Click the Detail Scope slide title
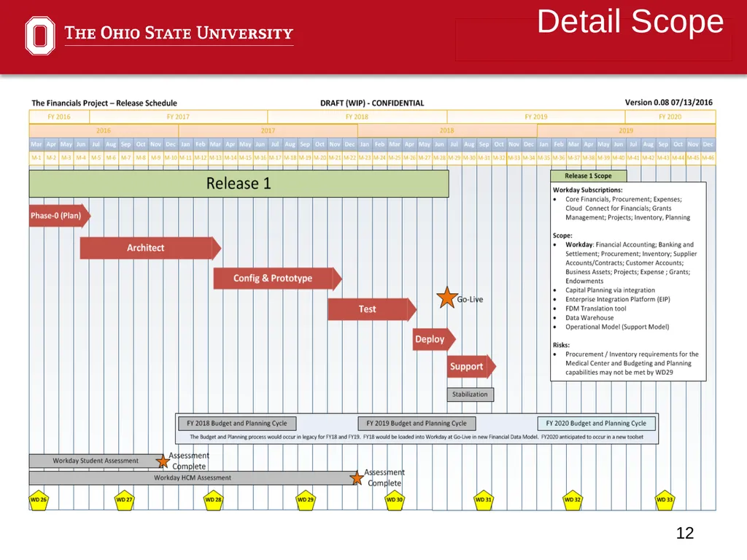The width and height of the screenshot is (747, 560). (630, 22)
